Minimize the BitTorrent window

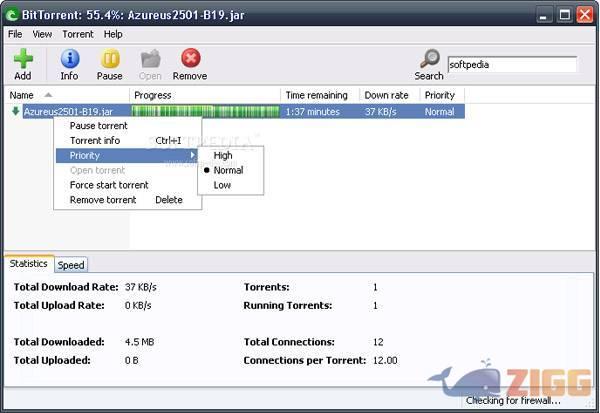pos(543,15)
